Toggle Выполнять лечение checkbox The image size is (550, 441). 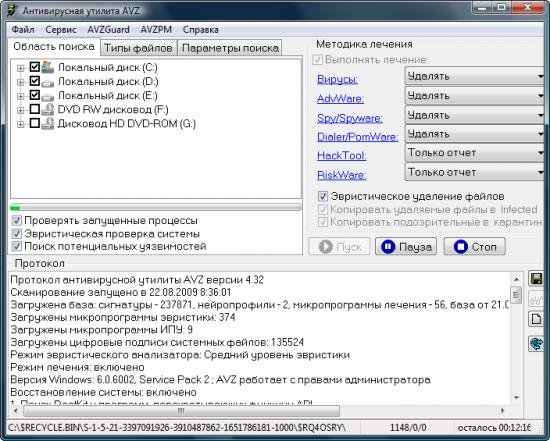[317, 60]
